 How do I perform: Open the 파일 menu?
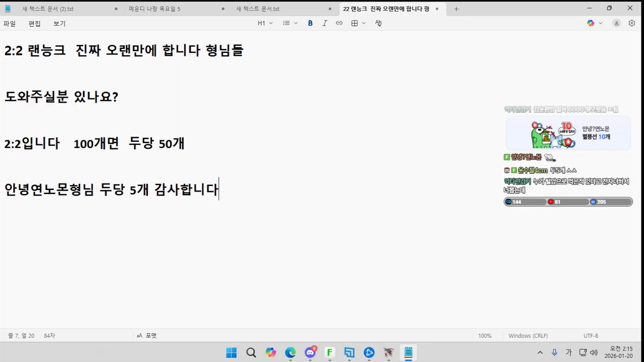(x=10, y=24)
